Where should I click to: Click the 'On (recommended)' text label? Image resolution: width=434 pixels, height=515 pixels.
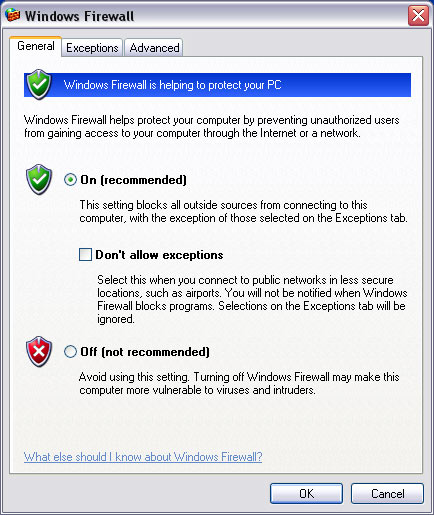click(x=133, y=180)
